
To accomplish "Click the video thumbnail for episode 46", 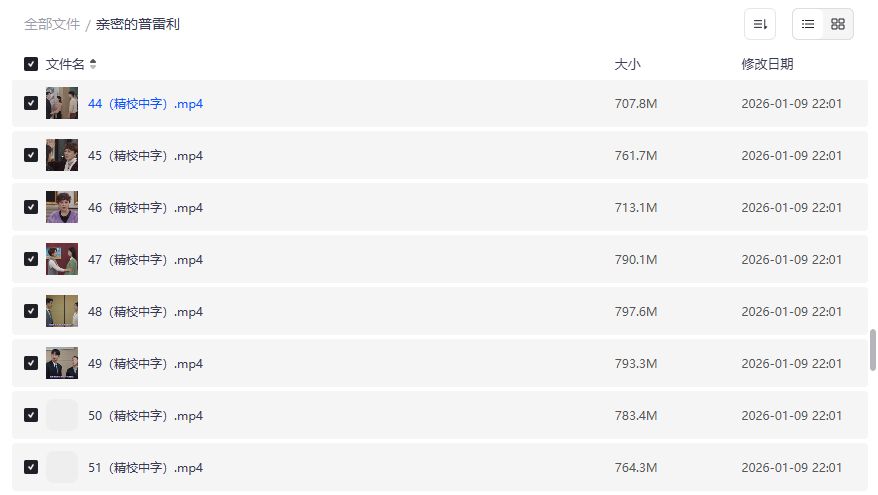I will tap(62, 207).
